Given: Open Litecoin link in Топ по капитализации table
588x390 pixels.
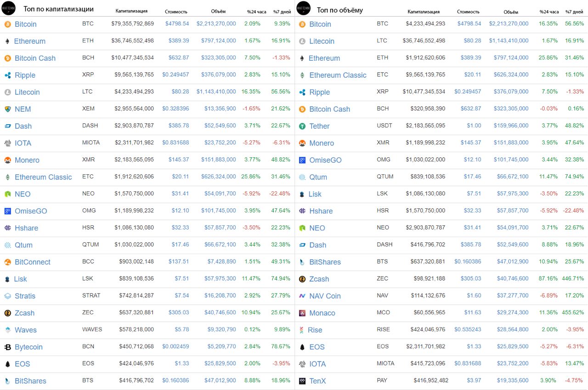Looking at the screenshot, I should point(27,92).
